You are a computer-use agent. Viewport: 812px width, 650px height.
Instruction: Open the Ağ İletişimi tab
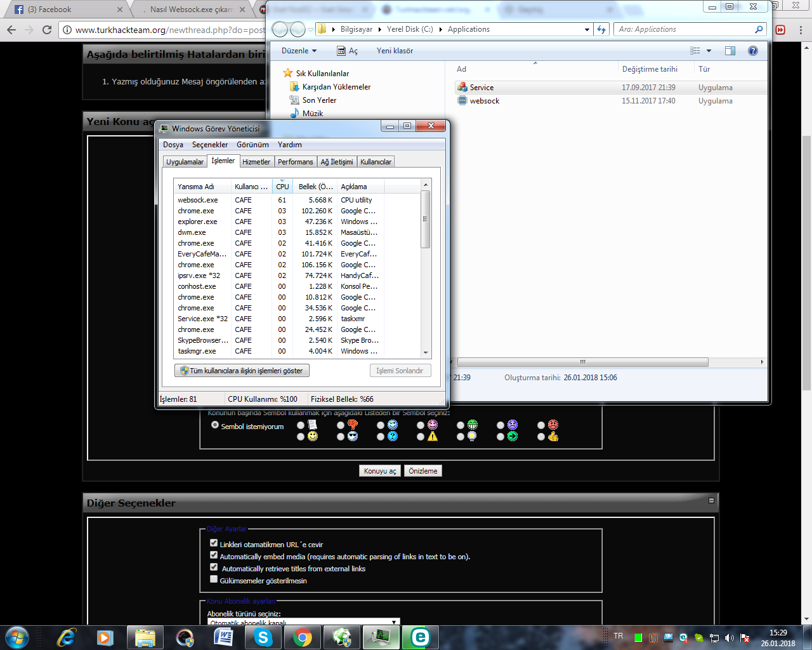(x=337, y=162)
